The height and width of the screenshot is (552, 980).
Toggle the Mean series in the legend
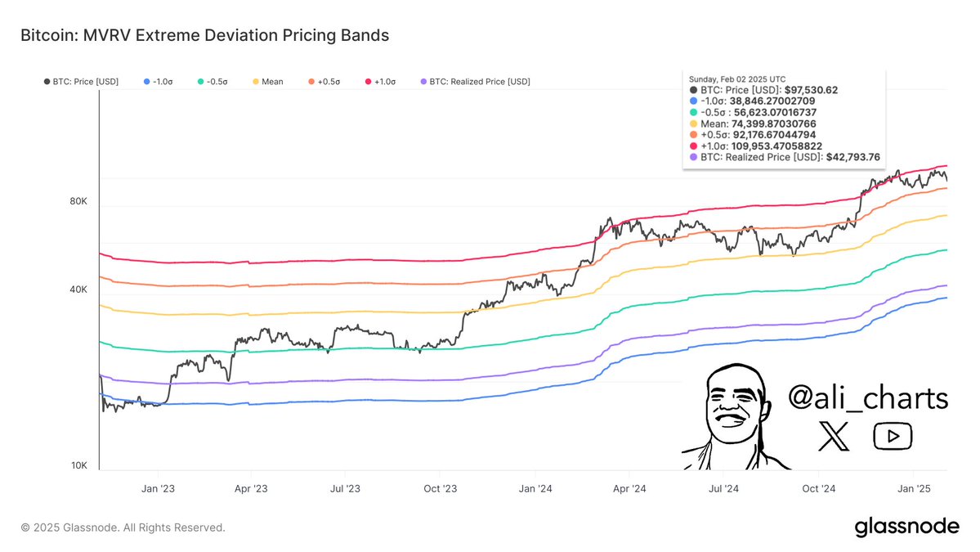[x=267, y=82]
